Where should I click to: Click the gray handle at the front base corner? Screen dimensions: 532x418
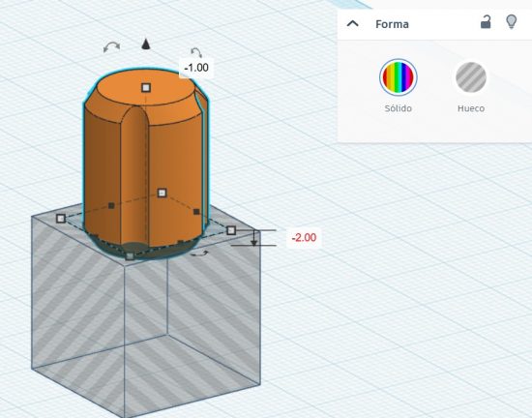pyautogui.click(x=130, y=255)
